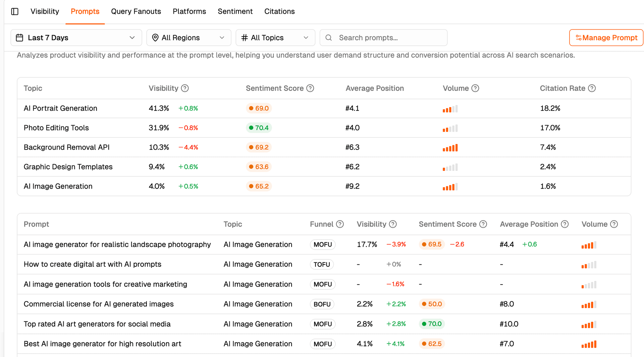Click the 70.4 sentiment score badge

(x=259, y=128)
